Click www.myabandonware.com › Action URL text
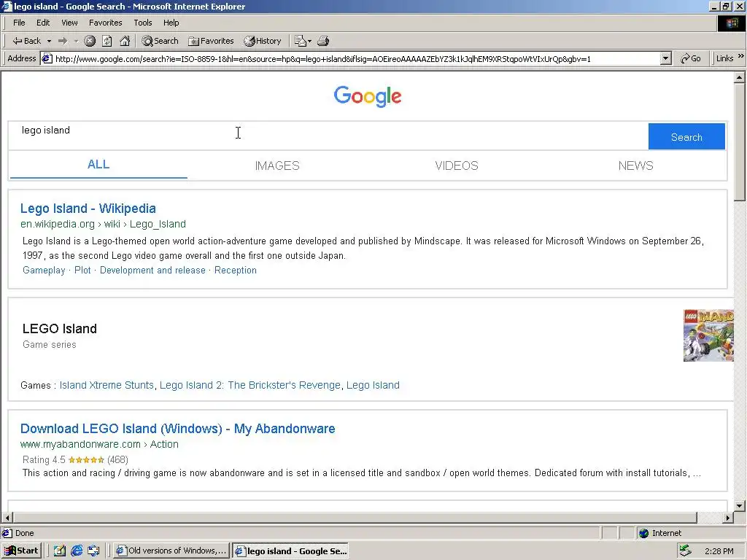Viewport: 747px width, 560px height. point(99,444)
